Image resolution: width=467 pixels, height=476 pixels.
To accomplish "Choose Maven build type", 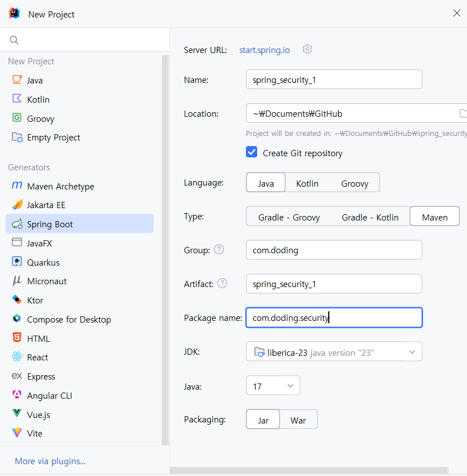I will [x=434, y=216].
